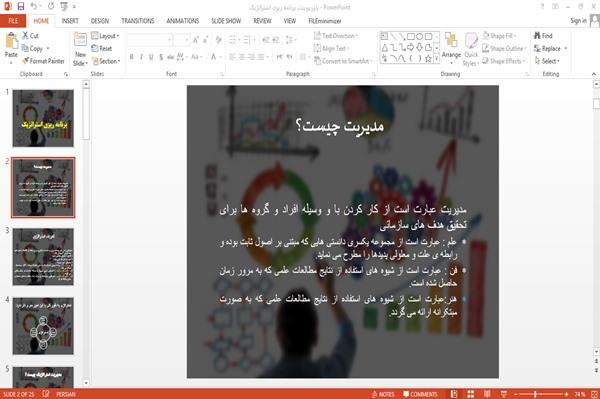Click zoom in plus button
Screen dimensions: 600x399
tap(566, 394)
